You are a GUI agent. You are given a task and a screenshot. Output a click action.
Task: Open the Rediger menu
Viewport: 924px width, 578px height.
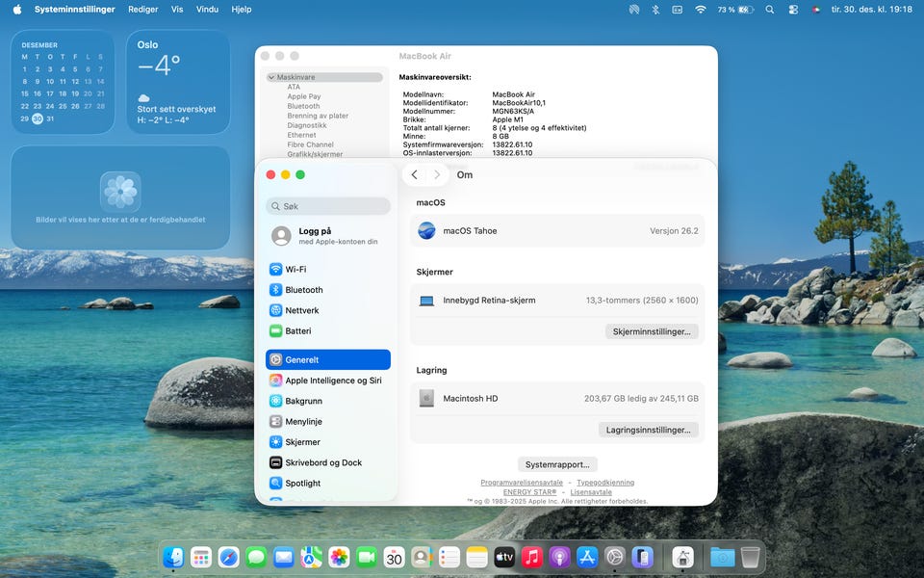pyautogui.click(x=142, y=10)
